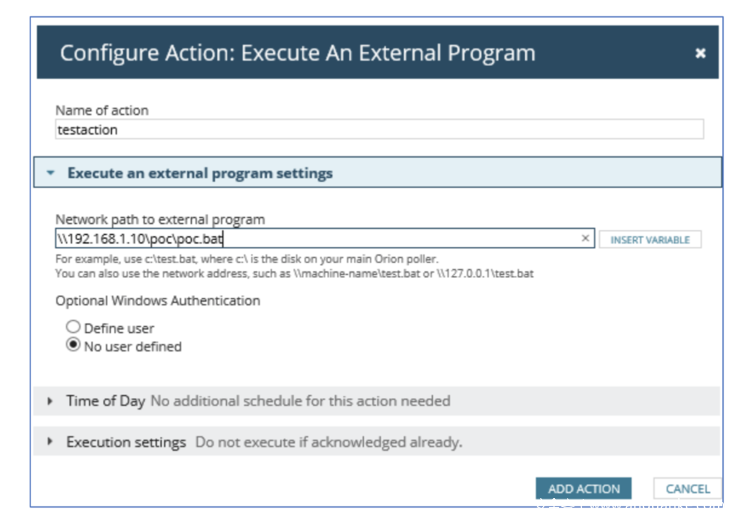Cancel the action configuration
Viewport: 750px width, 524px height.
[687, 489]
